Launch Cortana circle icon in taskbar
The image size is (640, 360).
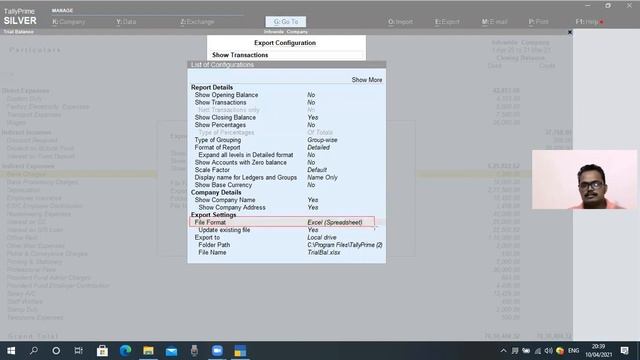pyautogui.click(x=56, y=351)
